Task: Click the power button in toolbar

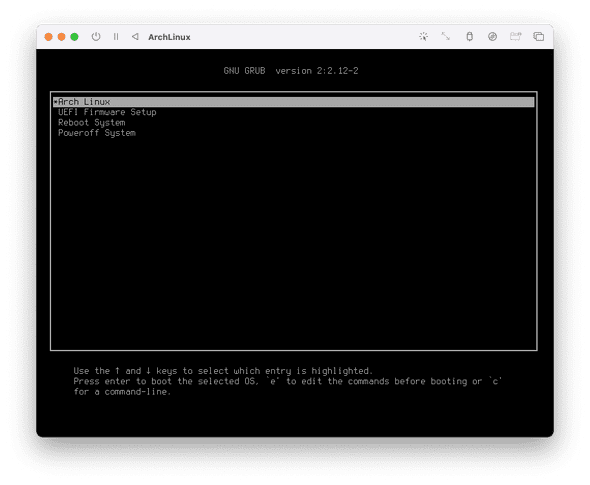Action: (x=96, y=36)
